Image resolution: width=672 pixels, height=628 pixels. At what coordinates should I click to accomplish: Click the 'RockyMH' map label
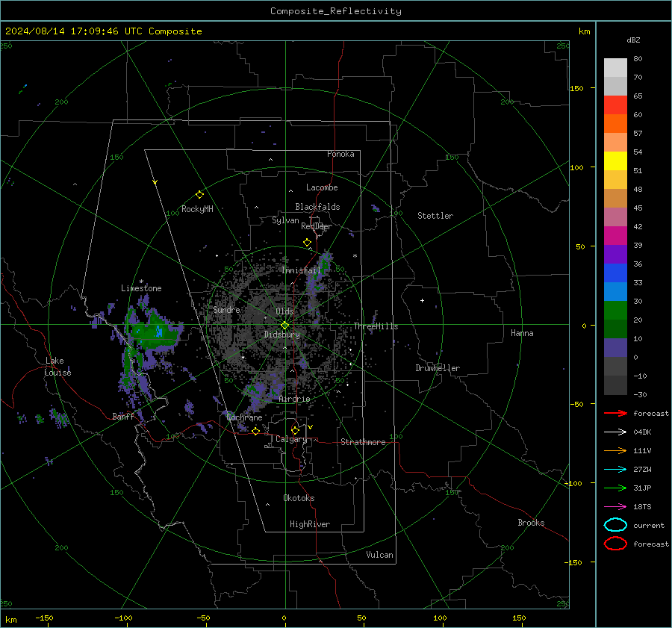(x=197, y=209)
